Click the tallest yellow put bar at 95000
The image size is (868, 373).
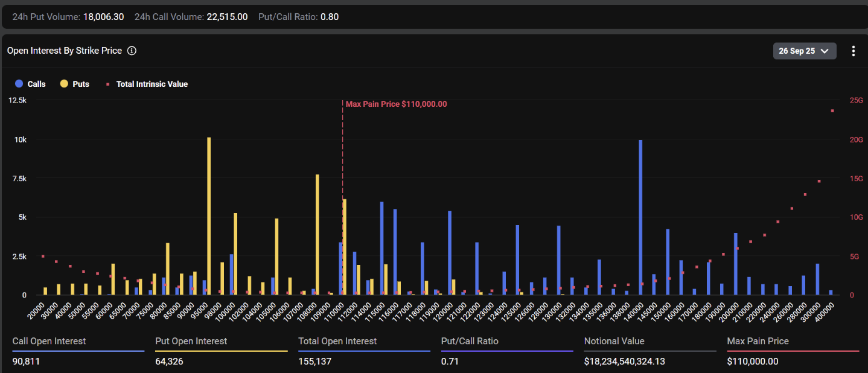click(x=209, y=216)
